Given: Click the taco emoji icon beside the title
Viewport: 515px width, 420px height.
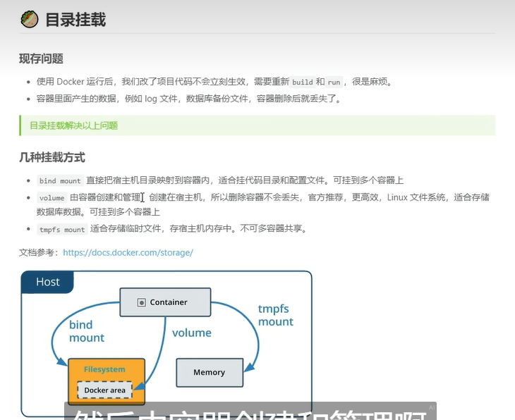Looking at the screenshot, I should tap(30, 19).
